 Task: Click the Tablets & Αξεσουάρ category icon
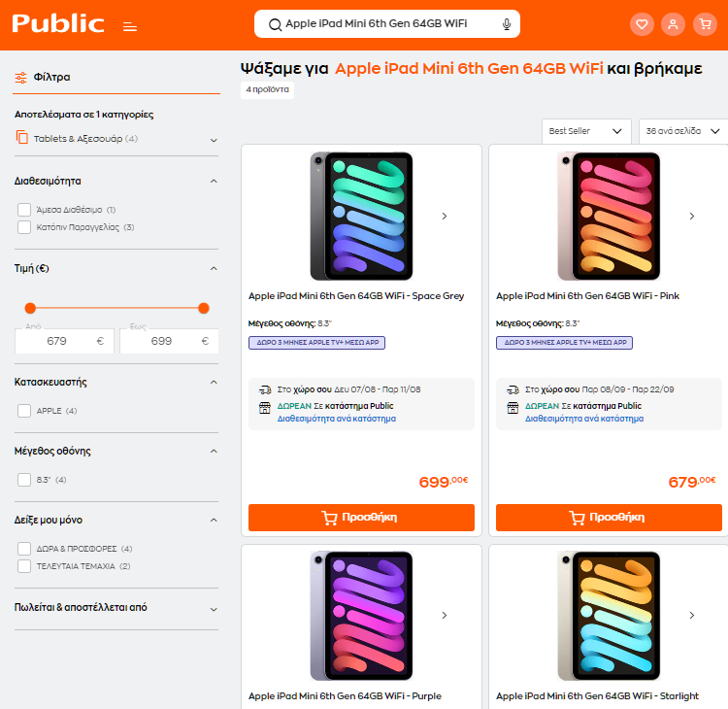[21, 137]
